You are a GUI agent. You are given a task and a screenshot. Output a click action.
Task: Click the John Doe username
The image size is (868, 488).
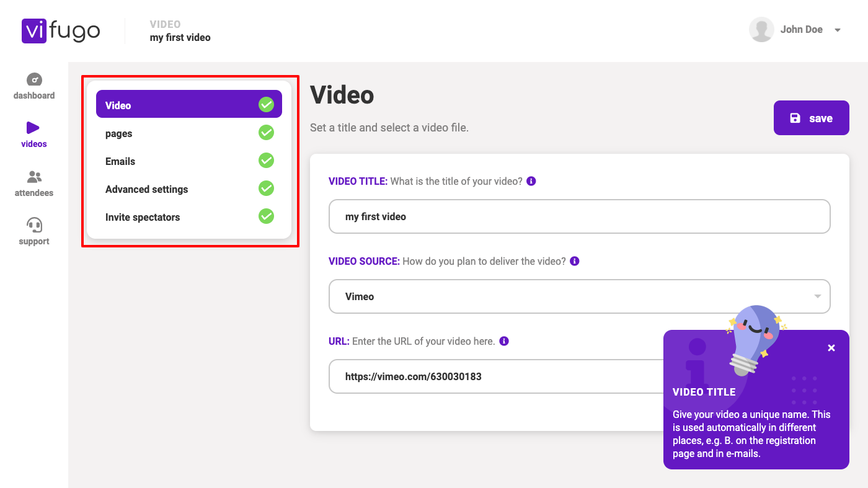[801, 30]
